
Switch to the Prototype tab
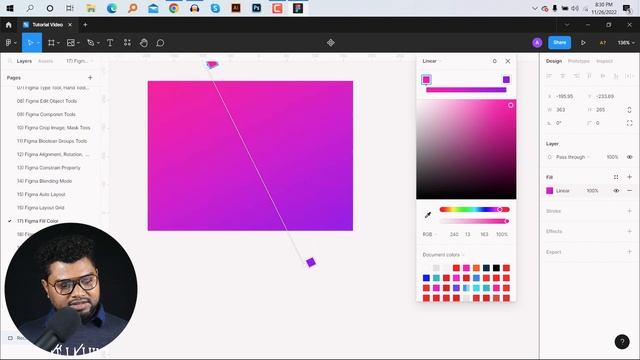pos(579,61)
